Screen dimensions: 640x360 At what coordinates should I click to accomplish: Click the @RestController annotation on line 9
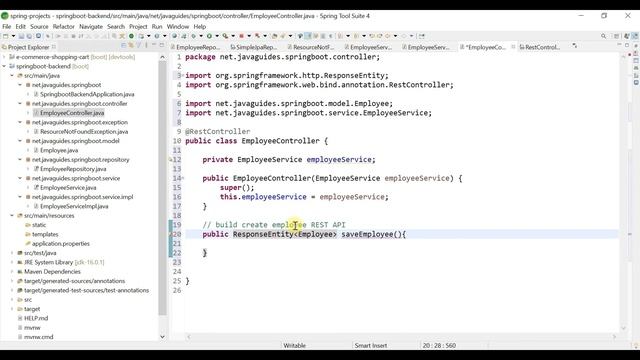coord(218,131)
